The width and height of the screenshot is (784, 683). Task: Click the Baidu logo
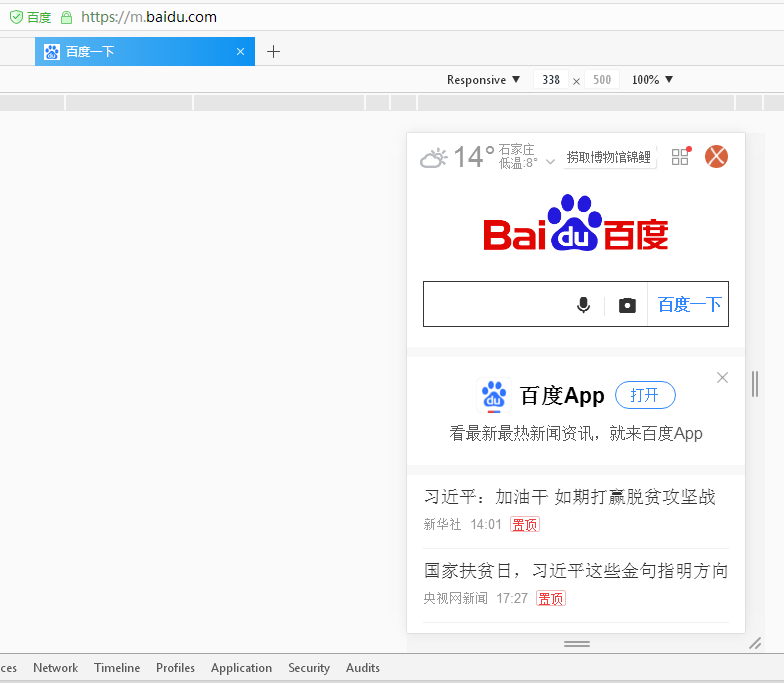click(576, 223)
